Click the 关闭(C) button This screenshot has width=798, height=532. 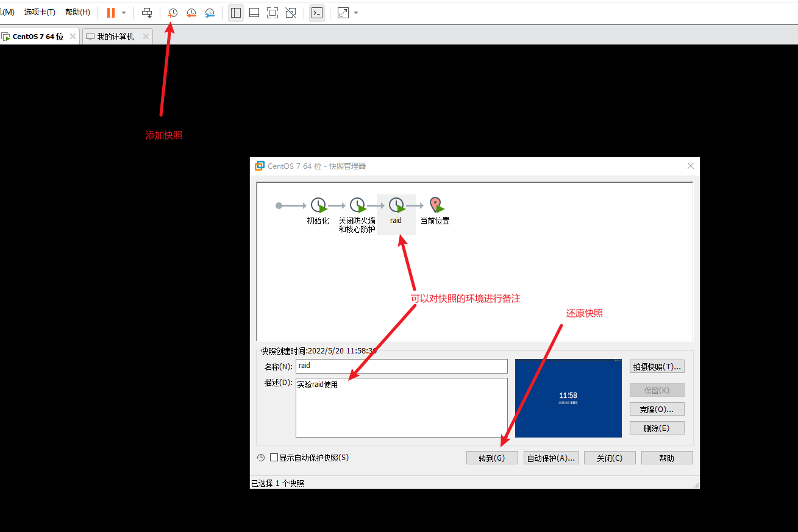point(610,458)
